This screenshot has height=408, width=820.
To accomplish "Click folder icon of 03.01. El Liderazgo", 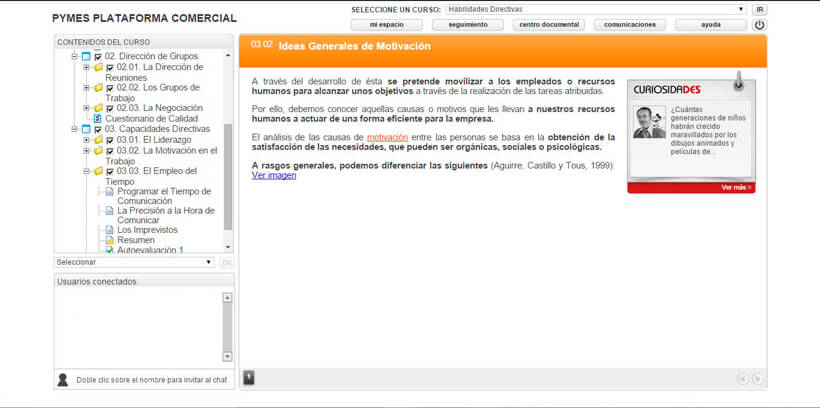I will [98, 140].
